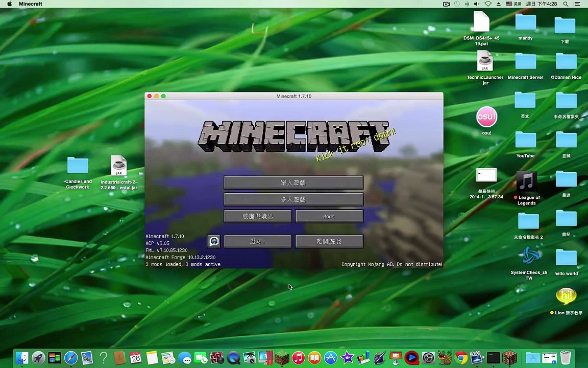The height and width of the screenshot is (368, 588).
Task: Open the multiplayer menu (多人遊戲)
Action: click(x=293, y=199)
